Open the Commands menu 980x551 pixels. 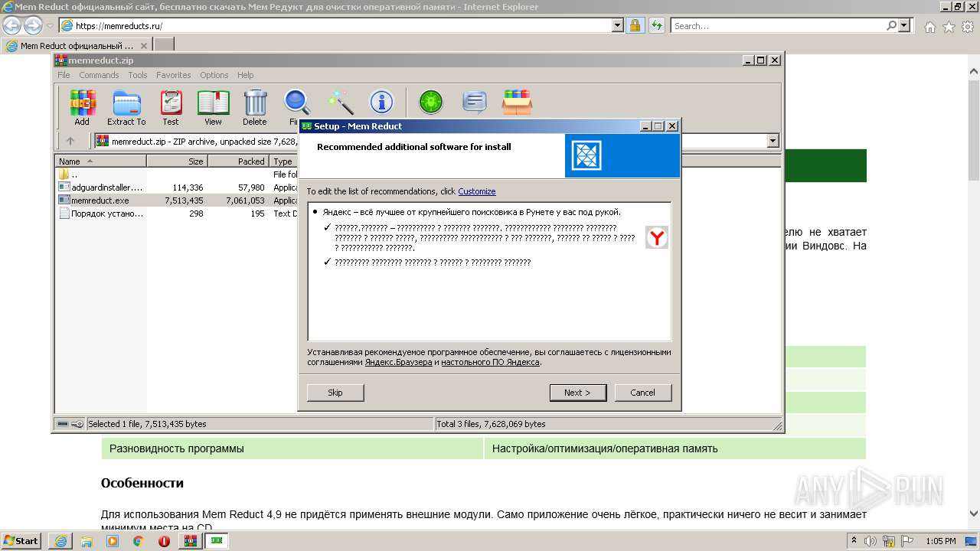click(99, 75)
